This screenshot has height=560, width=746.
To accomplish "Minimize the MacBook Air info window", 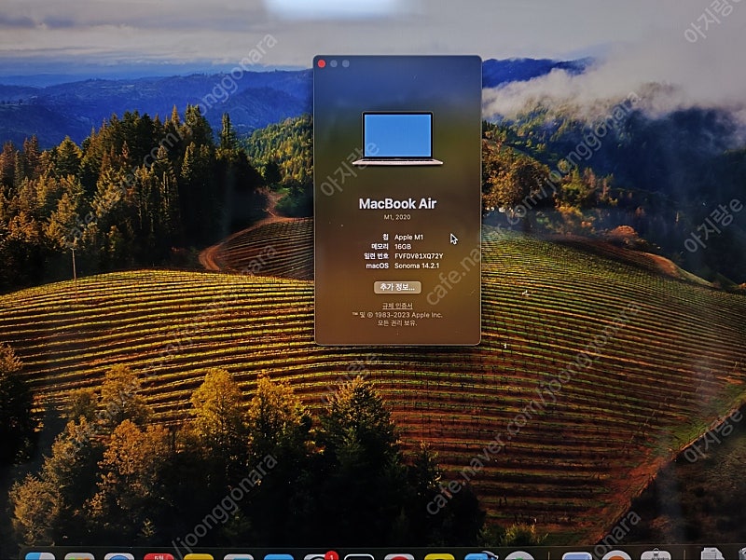I will pyautogui.click(x=334, y=63).
